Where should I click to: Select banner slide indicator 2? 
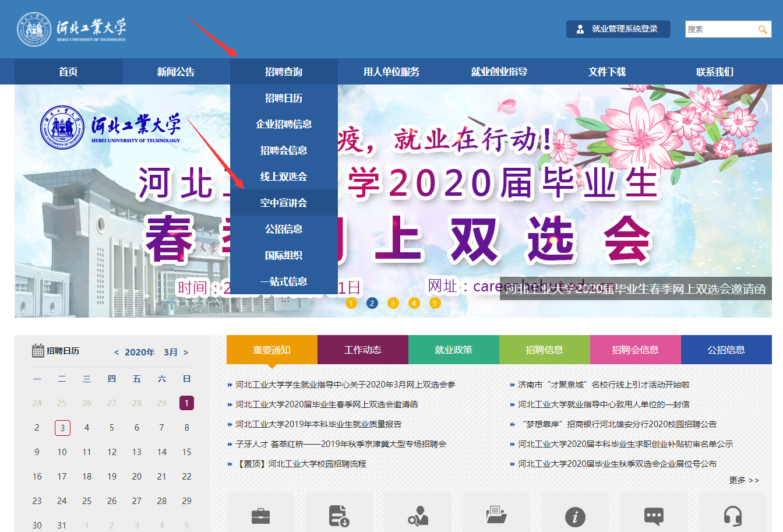[372, 303]
